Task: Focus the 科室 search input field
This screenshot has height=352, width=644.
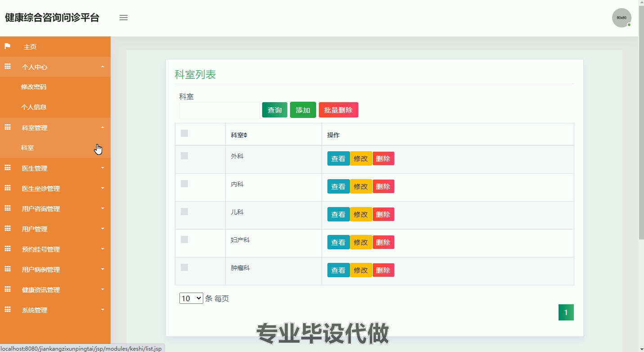Action: pos(219,110)
